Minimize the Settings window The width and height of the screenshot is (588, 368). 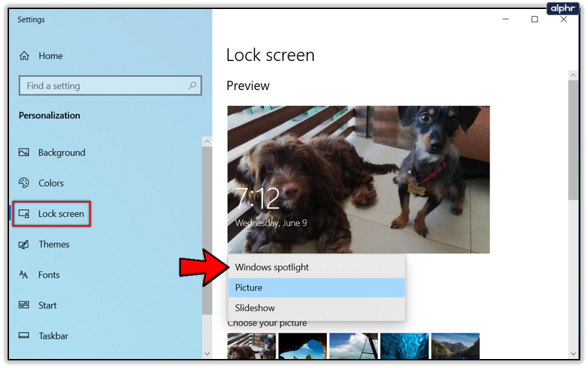tap(506, 19)
